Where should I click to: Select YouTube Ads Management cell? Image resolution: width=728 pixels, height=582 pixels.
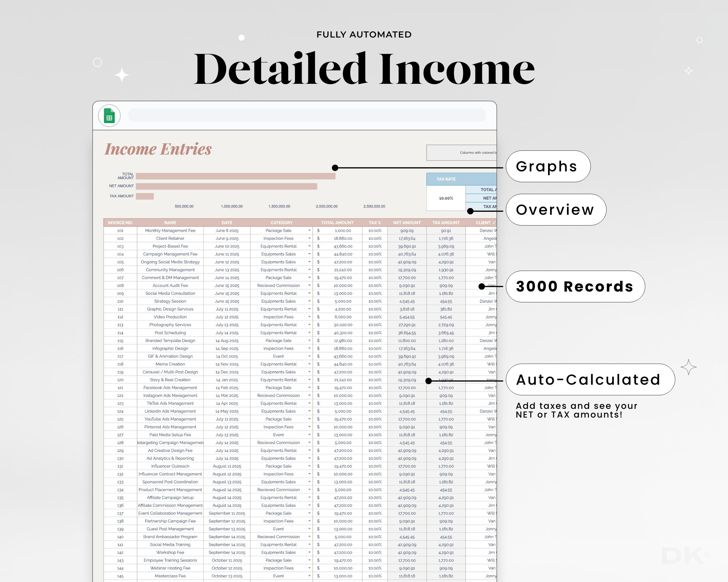click(x=170, y=419)
